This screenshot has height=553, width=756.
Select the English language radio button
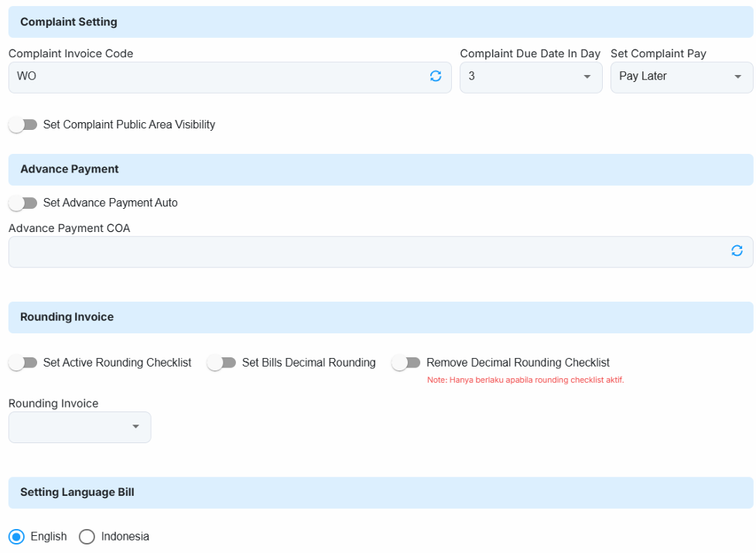pyautogui.click(x=17, y=536)
